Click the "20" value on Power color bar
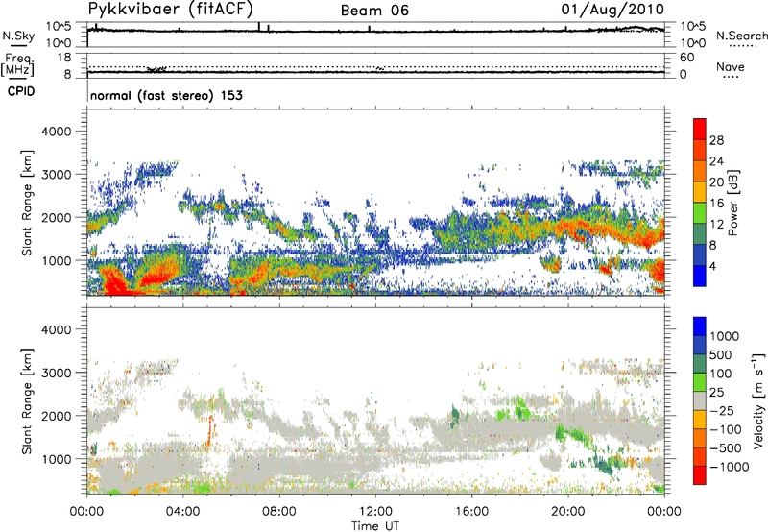 pos(716,182)
